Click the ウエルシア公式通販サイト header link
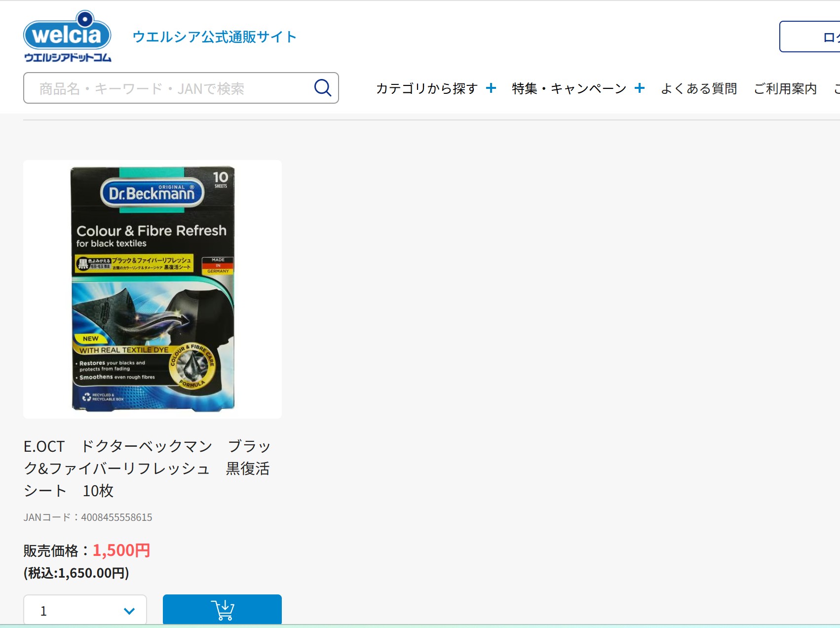This screenshot has height=628, width=840. (215, 36)
